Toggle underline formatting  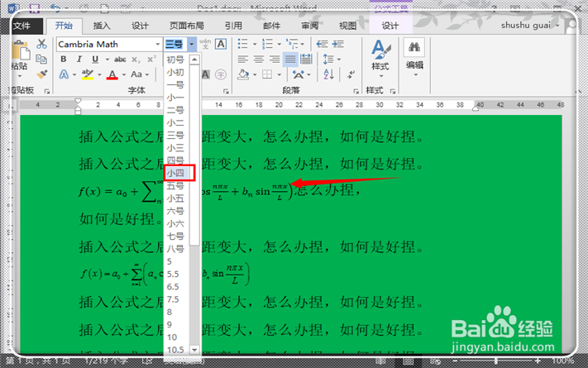(x=95, y=59)
